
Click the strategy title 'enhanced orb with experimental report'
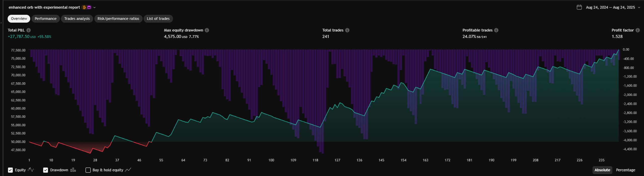(44, 7)
